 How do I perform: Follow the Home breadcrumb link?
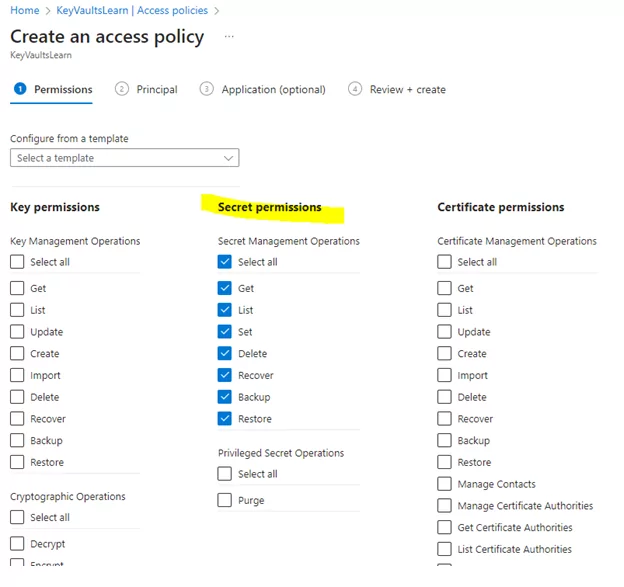25,10
